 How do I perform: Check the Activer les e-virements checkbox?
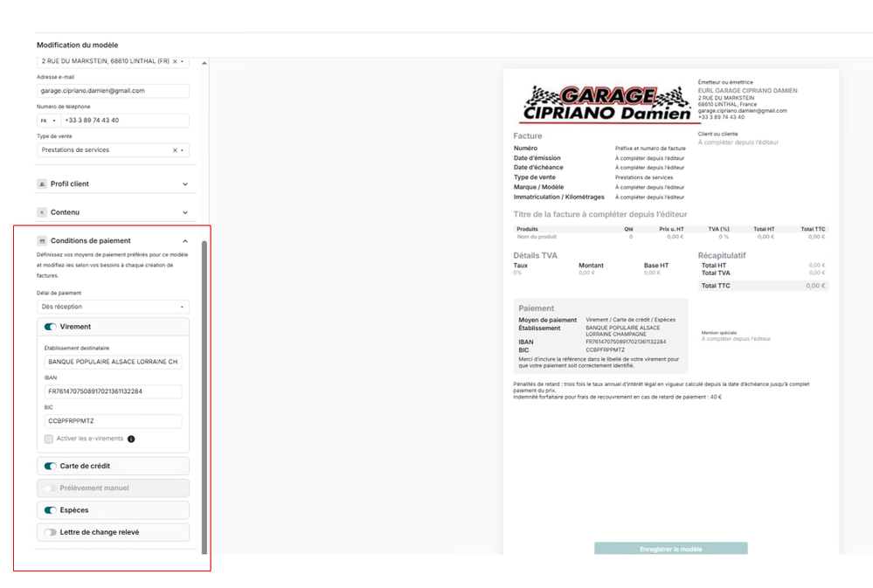(x=49, y=439)
